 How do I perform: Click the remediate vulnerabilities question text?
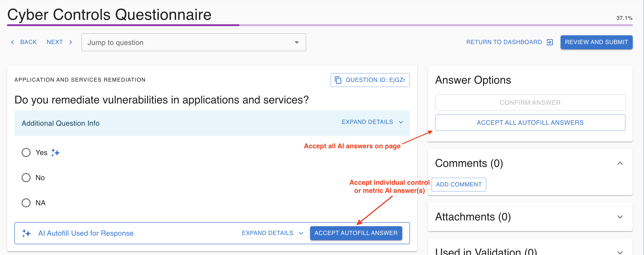point(161,100)
